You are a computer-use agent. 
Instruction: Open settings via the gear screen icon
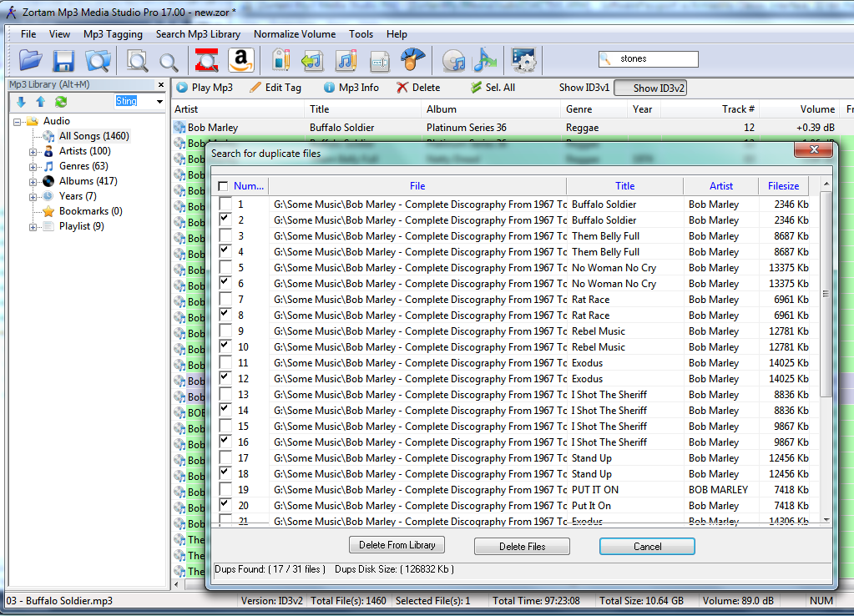point(523,60)
